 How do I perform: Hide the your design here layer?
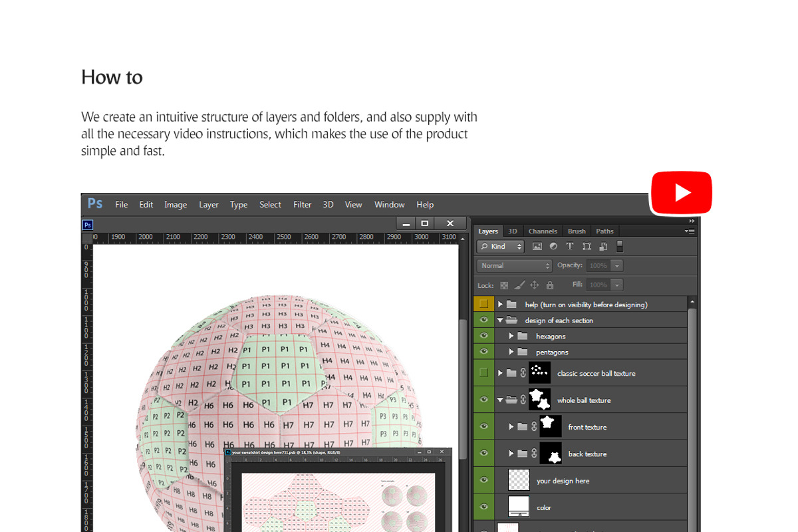coord(483,480)
